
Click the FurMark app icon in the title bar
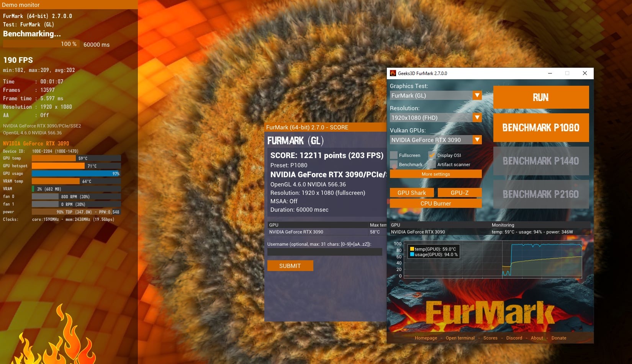pos(393,73)
